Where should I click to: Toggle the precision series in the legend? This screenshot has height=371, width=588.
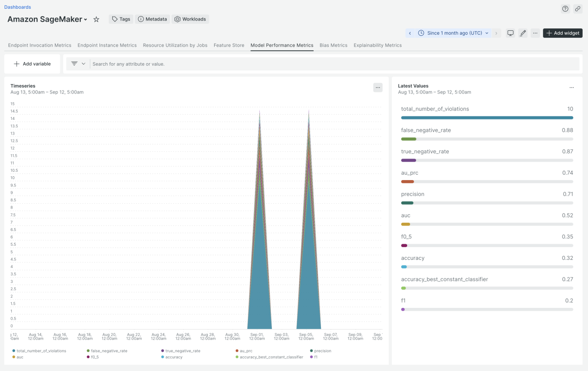click(322, 351)
